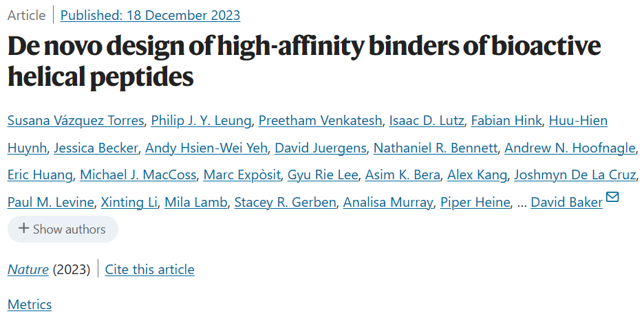Open the Nature journal link

[x=28, y=270]
